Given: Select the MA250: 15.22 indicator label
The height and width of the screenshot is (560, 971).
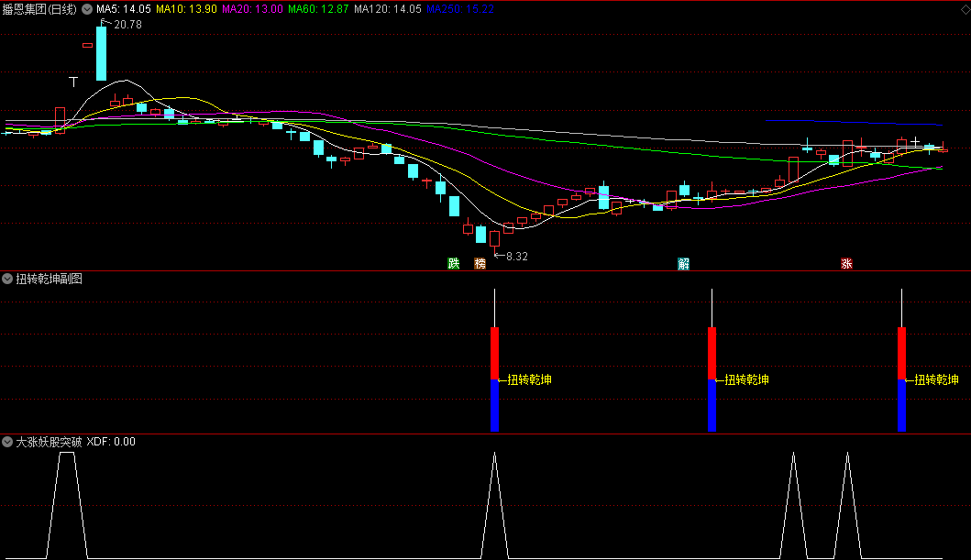Looking at the screenshot, I should click(x=460, y=9).
